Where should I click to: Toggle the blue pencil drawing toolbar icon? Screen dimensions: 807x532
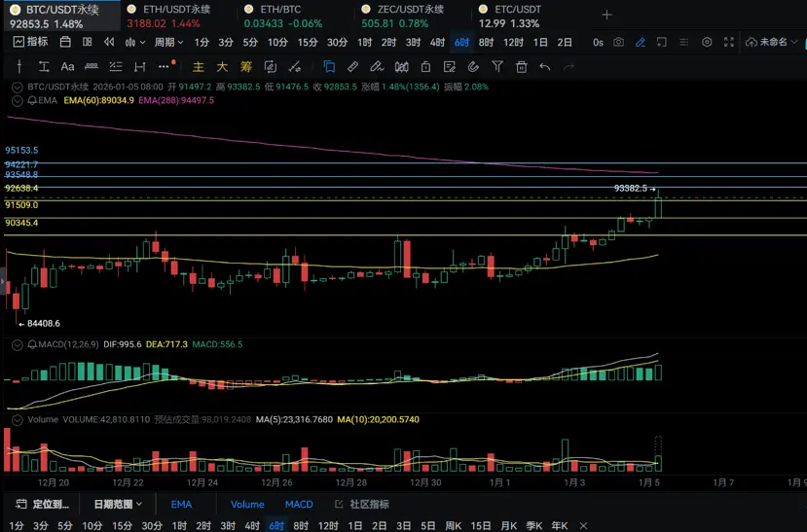point(641,42)
